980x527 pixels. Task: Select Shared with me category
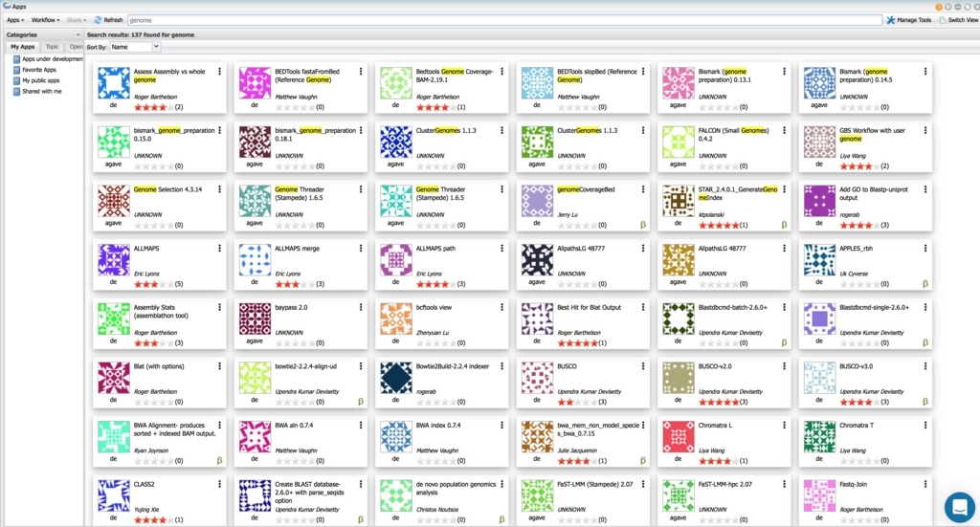pos(42,91)
